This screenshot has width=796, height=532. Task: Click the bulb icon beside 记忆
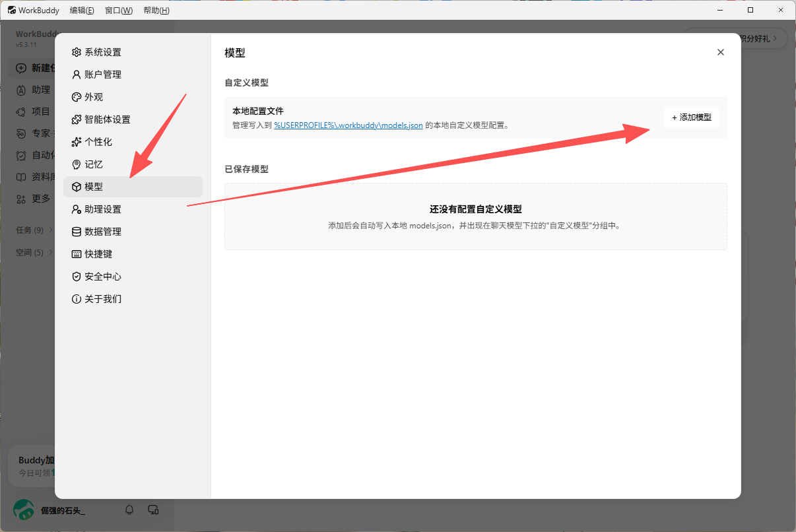tap(77, 164)
